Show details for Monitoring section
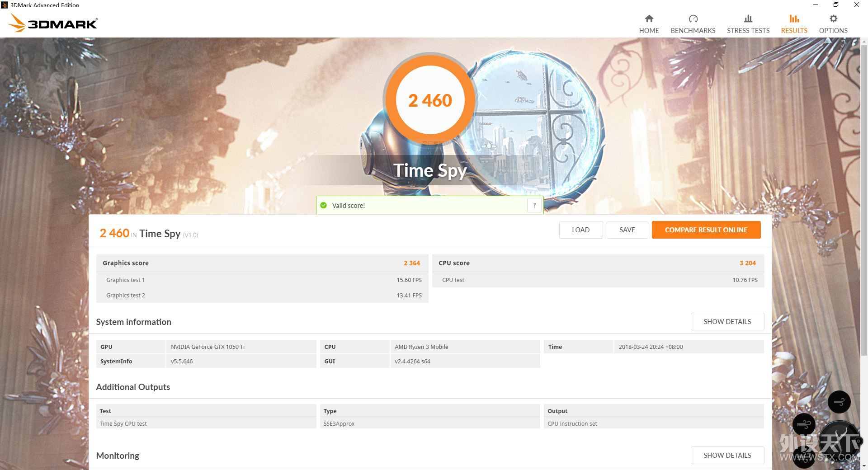 click(727, 455)
